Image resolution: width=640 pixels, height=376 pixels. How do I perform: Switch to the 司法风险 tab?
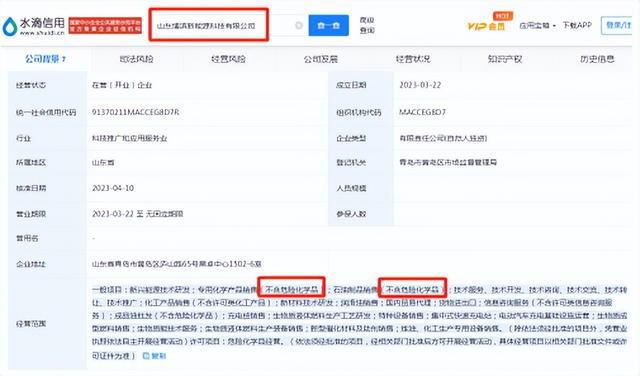[x=136, y=59]
